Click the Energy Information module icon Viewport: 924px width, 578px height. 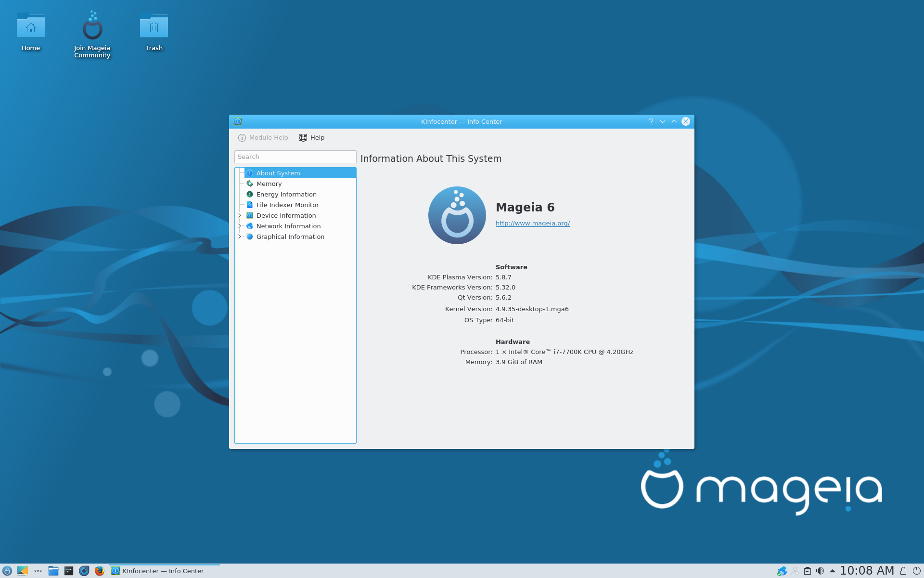click(x=250, y=194)
